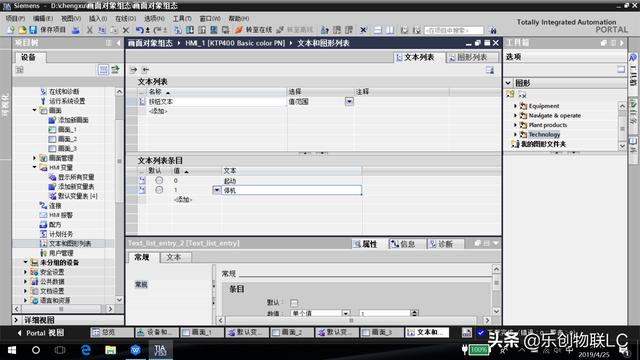The width and height of the screenshot is (640, 360).
Task: Collapse the HMI 变量 tree node
Action: coord(35,167)
